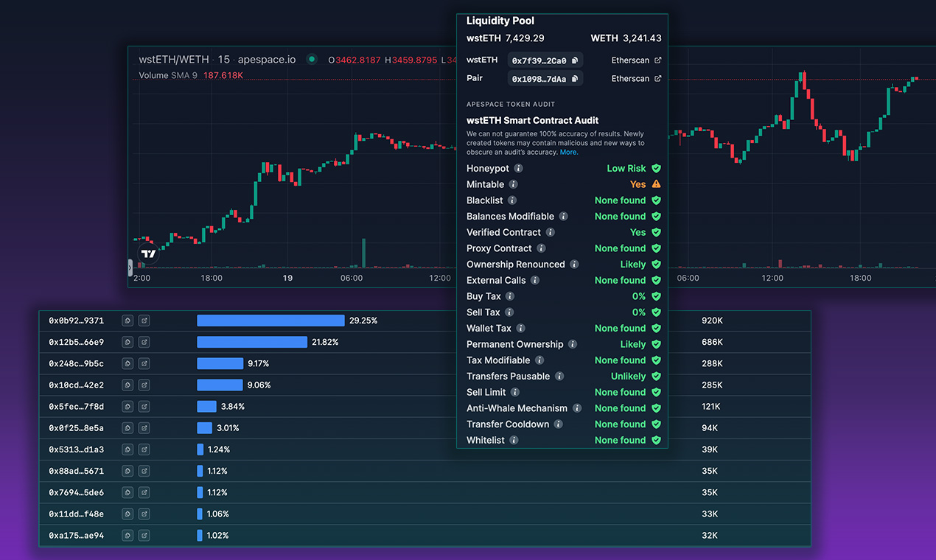Open Pair Etherscan link

(x=636, y=79)
